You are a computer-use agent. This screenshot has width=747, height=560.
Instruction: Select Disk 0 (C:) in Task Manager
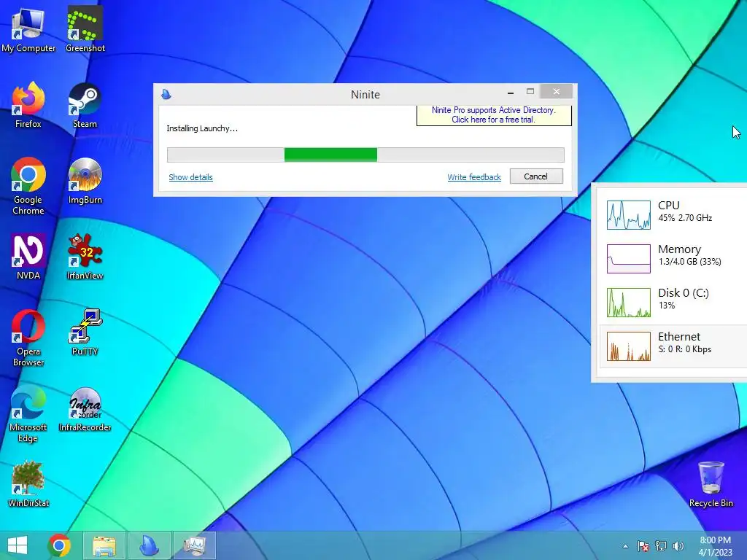click(x=673, y=303)
